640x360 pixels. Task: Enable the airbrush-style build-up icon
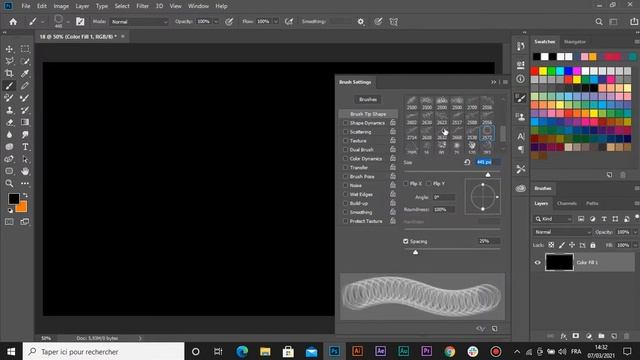(289, 22)
